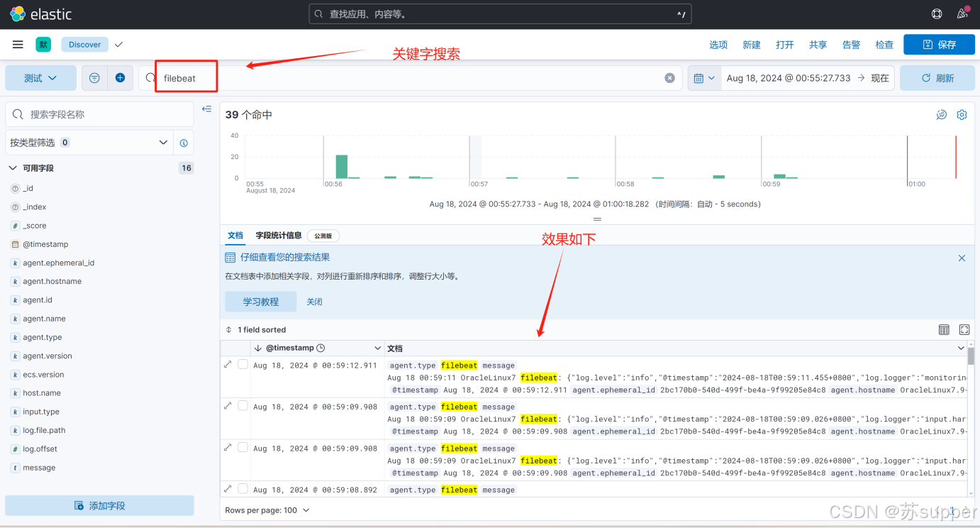Open the saved query filter menu icon
Screen dimensions: 980x528
click(x=94, y=78)
